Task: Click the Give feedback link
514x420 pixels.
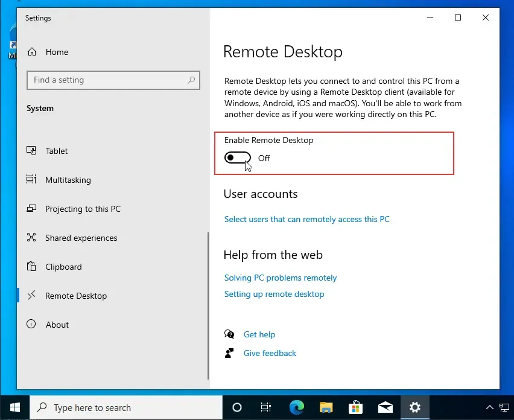Action: pyautogui.click(x=270, y=353)
